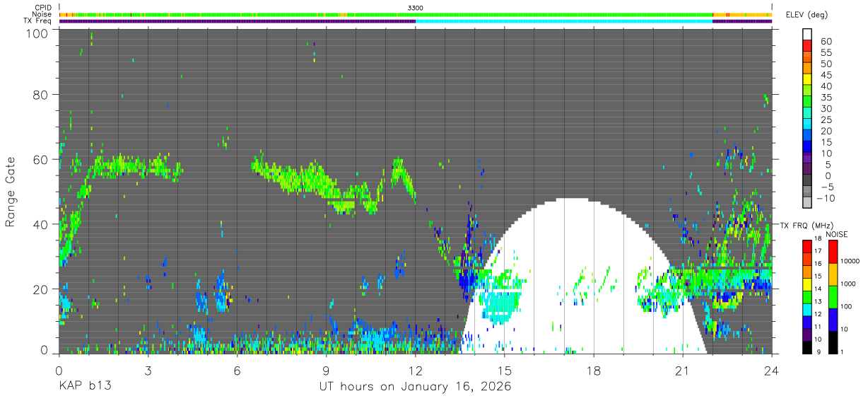This screenshot has width=868, height=401.
Task: Select the green 100 noise swatch
Action: coord(833,296)
